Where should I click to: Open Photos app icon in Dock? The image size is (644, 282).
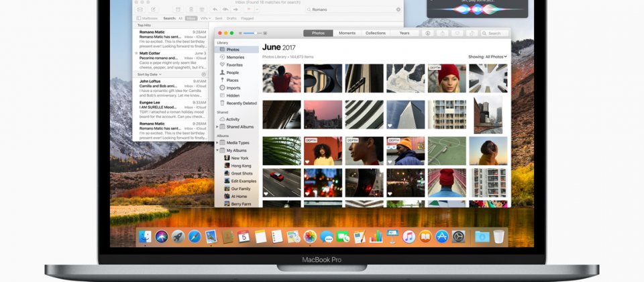[x=310, y=236]
